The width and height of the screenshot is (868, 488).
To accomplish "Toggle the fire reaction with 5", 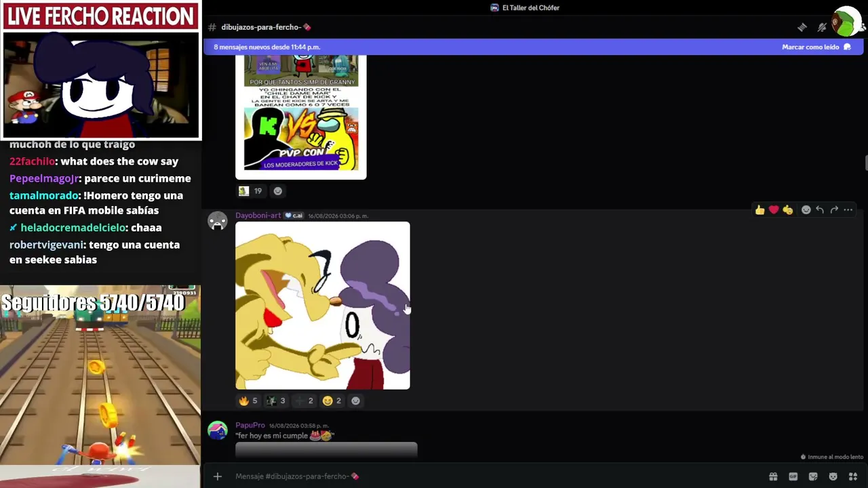I will click(x=248, y=401).
